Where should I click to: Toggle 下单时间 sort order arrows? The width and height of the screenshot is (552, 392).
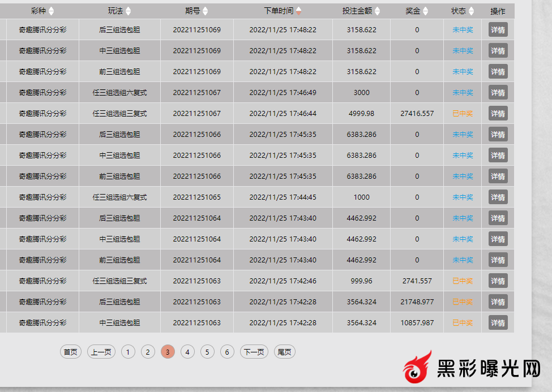(x=299, y=11)
